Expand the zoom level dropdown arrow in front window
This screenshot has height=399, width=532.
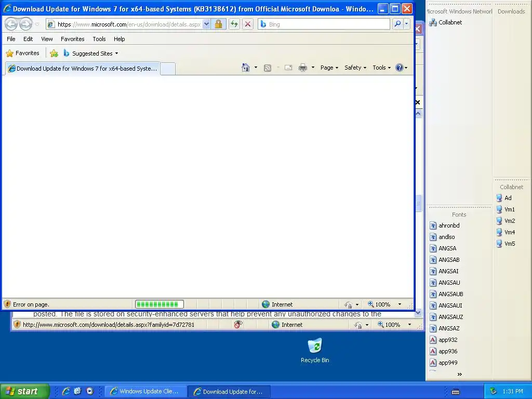click(400, 304)
